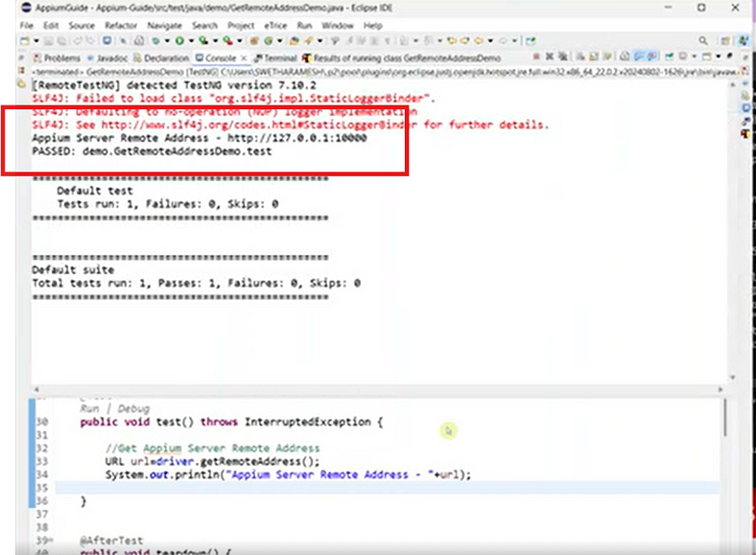
Task: Click the New Java Package icon
Action: click(253, 41)
